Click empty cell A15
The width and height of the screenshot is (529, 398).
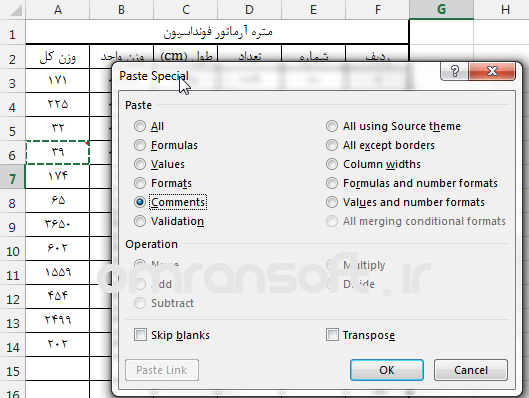click(x=58, y=369)
